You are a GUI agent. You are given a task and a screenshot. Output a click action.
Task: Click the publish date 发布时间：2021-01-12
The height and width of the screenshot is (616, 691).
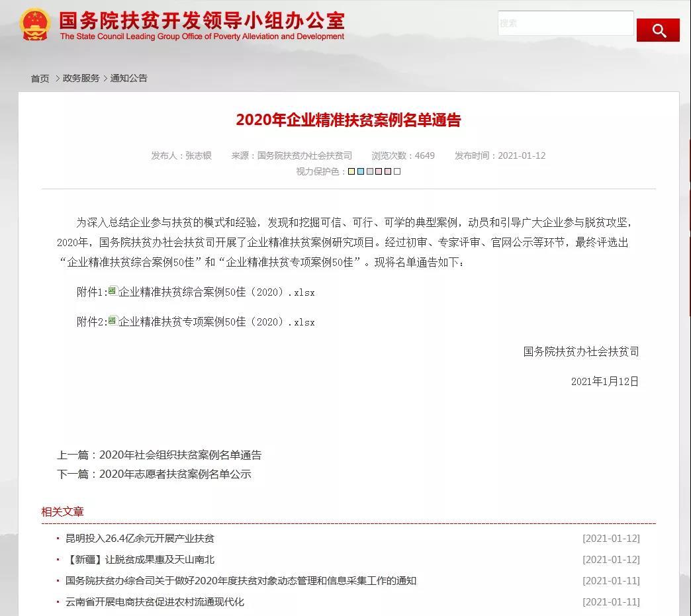(500, 155)
